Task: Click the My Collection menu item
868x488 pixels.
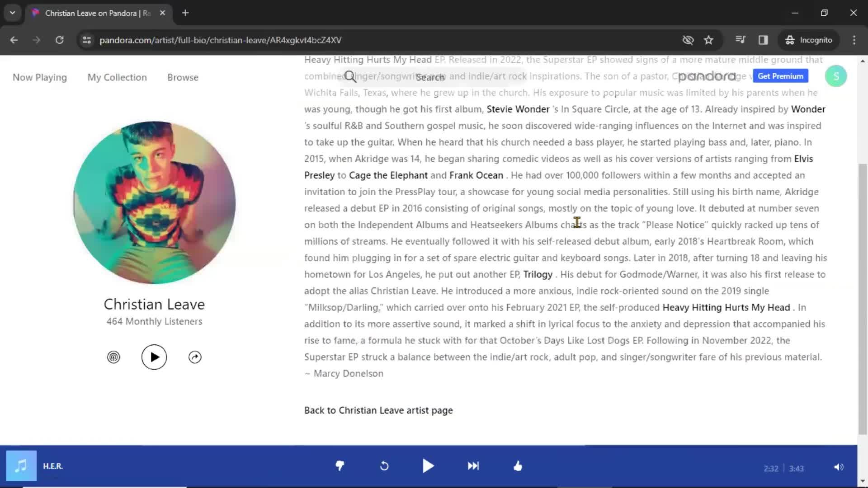Action: click(x=118, y=77)
